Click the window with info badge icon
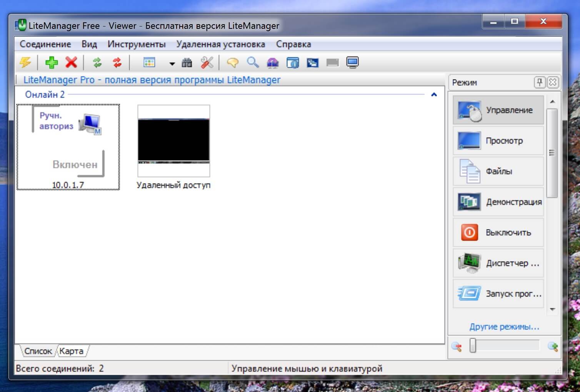The image size is (580, 392). (x=293, y=63)
